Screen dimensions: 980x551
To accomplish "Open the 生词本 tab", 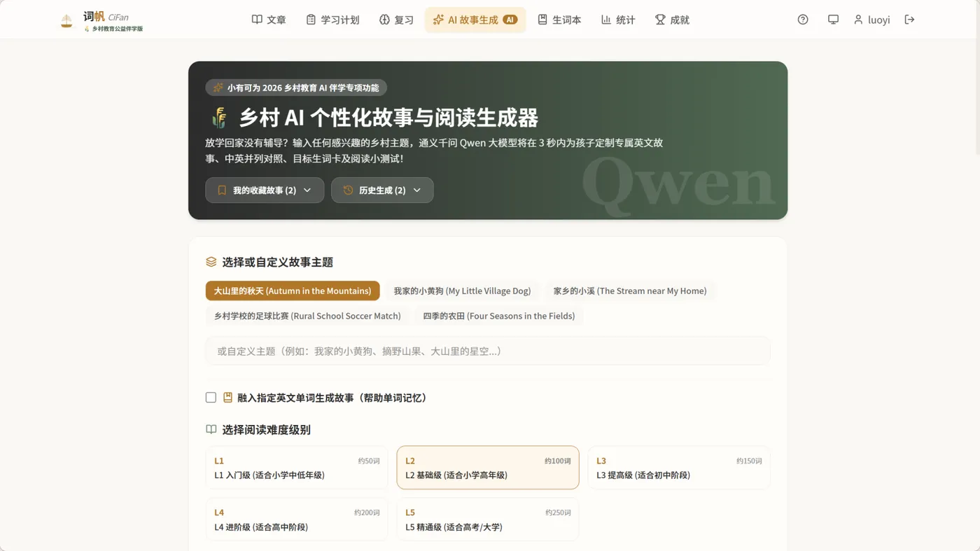I will (559, 20).
